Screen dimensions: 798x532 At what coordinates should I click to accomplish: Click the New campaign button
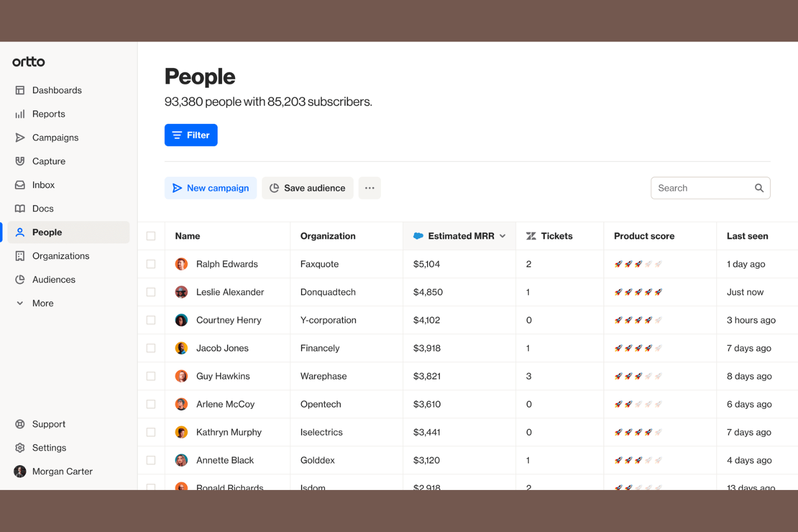[x=211, y=188]
